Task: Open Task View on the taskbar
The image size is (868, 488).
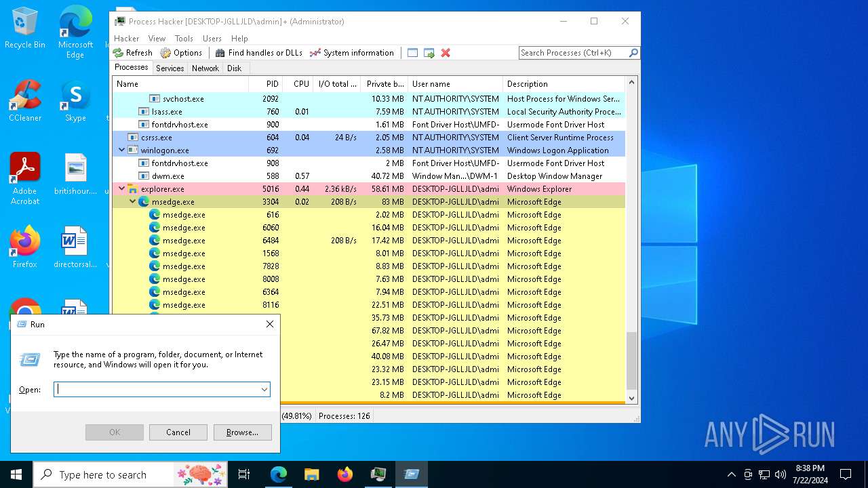Action: pyautogui.click(x=245, y=474)
